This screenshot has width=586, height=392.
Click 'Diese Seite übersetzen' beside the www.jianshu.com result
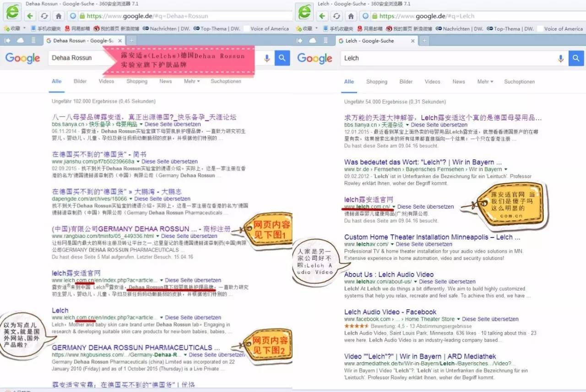[x=170, y=162]
